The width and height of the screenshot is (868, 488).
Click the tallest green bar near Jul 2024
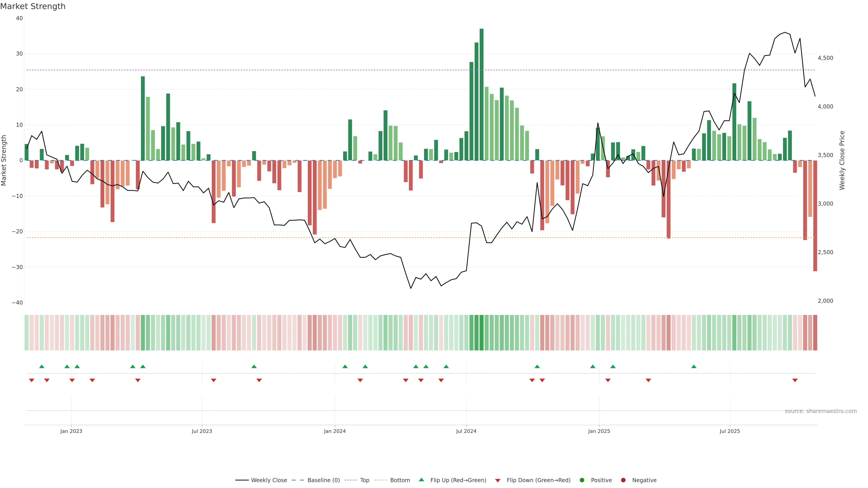pyautogui.click(x=481, y=94)
